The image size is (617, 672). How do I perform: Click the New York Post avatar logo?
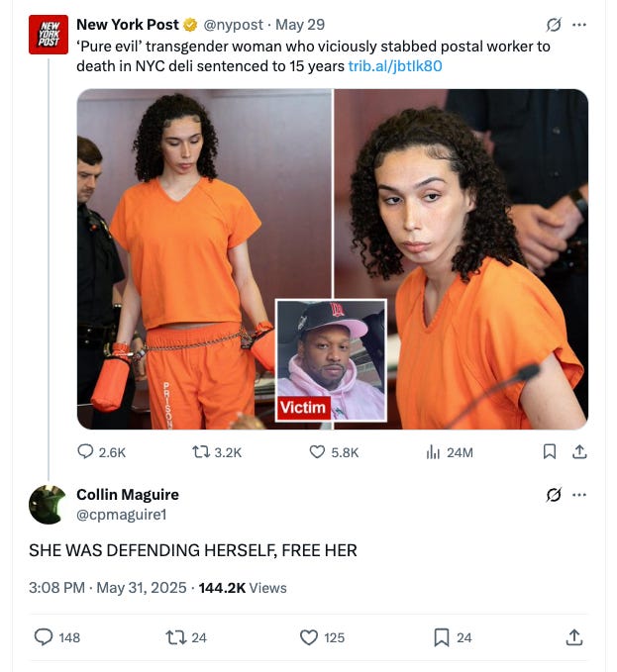[x=49, y=35]
